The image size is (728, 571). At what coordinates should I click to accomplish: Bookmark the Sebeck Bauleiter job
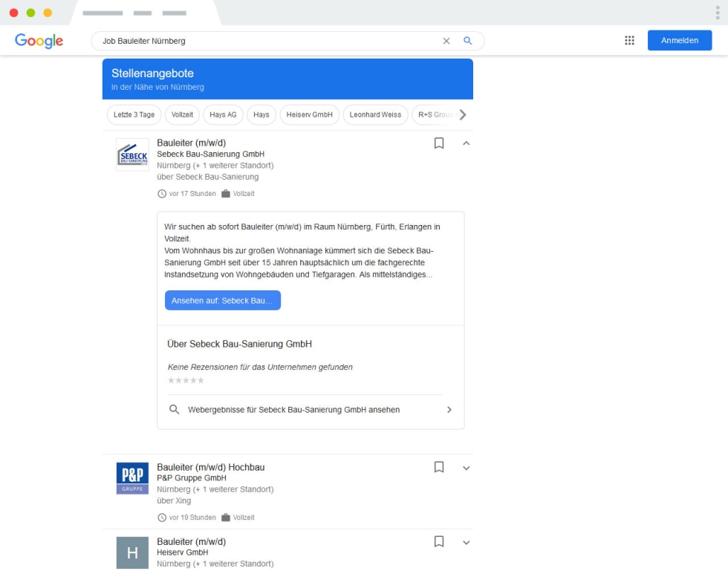coord(439,143)
